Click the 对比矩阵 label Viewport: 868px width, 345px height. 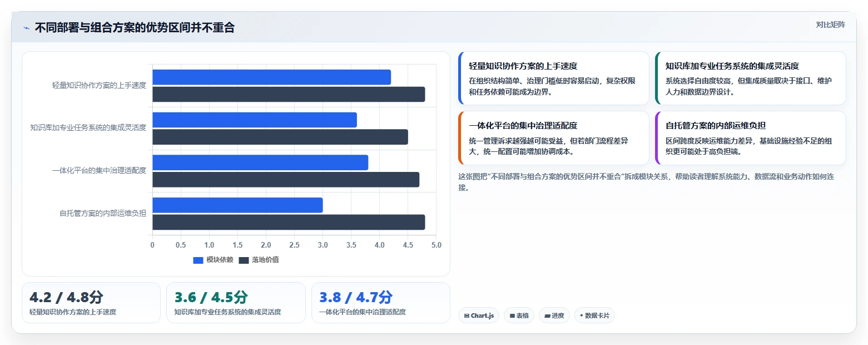(x=830, y=24)
